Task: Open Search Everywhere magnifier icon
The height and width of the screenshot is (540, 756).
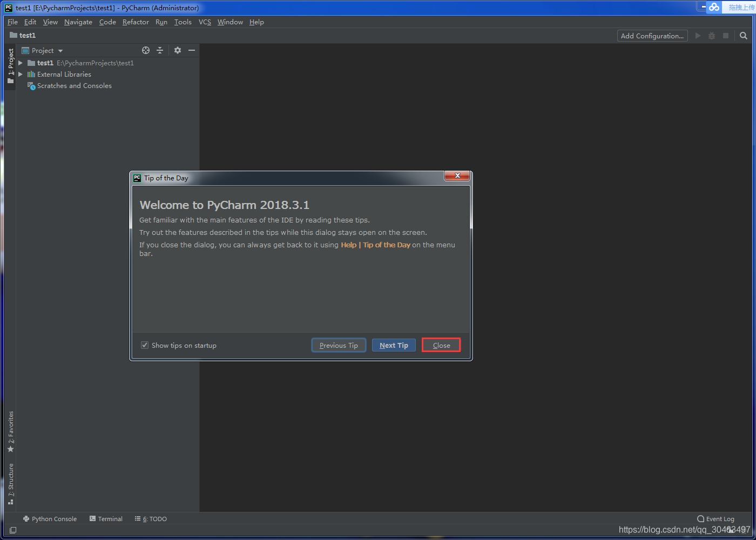Action: click(744, 36)
